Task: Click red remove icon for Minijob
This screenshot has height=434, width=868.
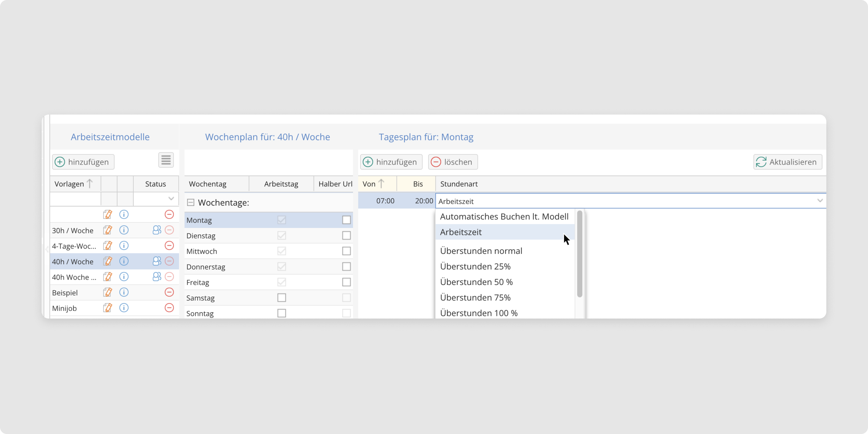Action: [x=169, y=308]
